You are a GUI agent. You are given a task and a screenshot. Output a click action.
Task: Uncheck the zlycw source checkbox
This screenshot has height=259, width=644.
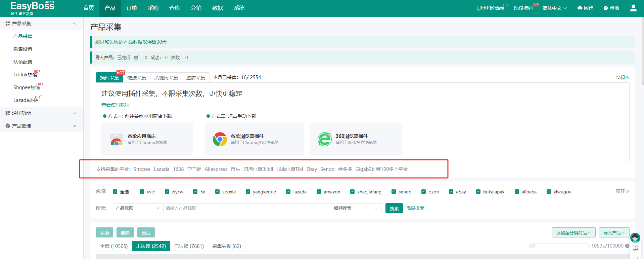tap(167, 192)
